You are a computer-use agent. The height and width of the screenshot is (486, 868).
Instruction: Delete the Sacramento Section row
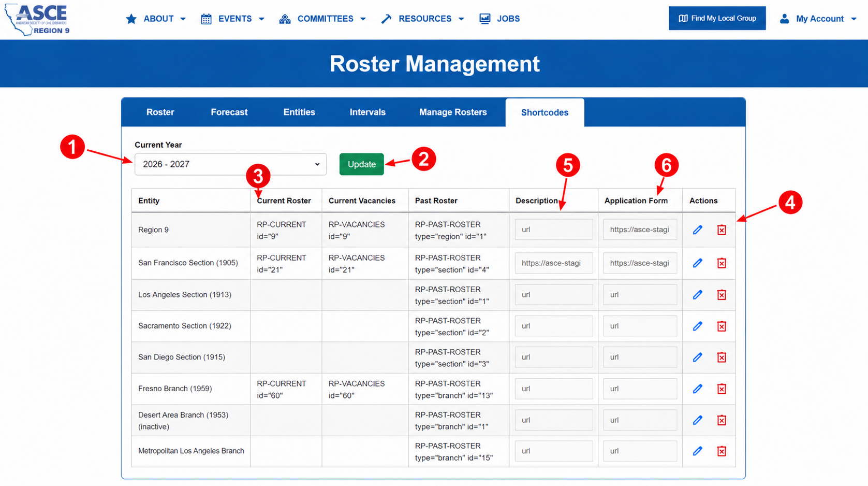[722, 326]
